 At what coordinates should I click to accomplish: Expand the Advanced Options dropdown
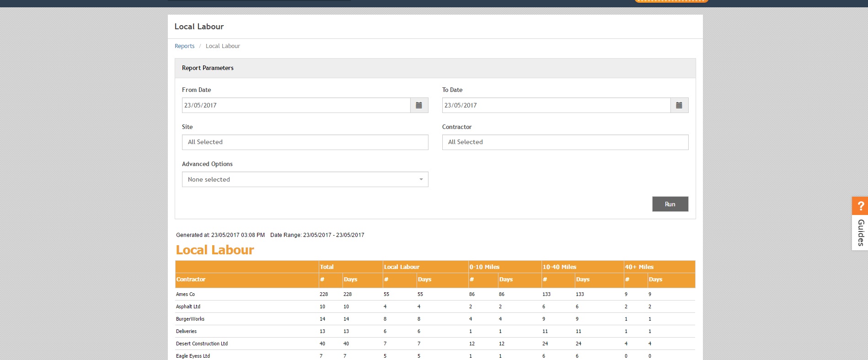(x=305, y=179)
